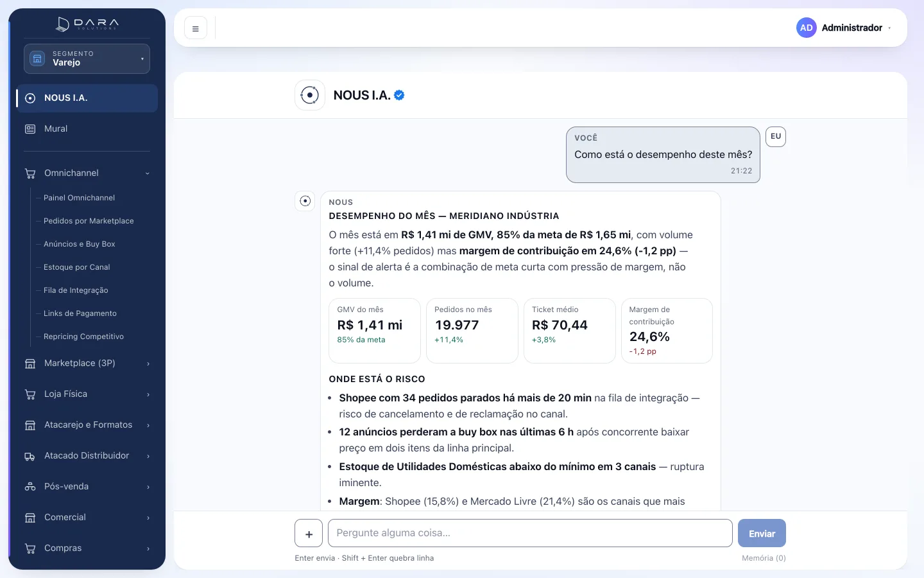
Task: Open the Pós-venda menu
Action: 87,487
